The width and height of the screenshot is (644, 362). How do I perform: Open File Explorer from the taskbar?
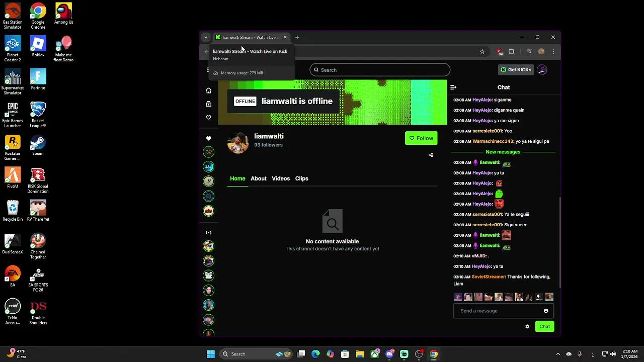[360, 354]
